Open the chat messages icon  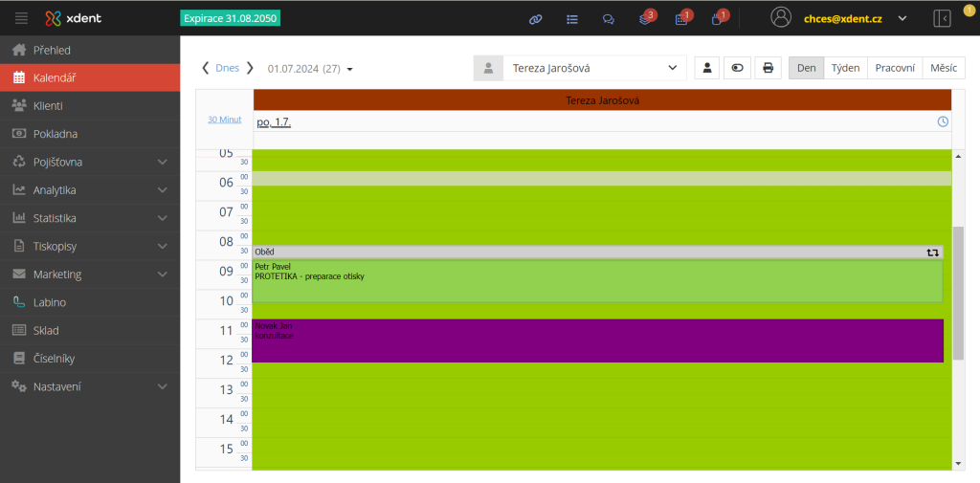coord(608,18)
